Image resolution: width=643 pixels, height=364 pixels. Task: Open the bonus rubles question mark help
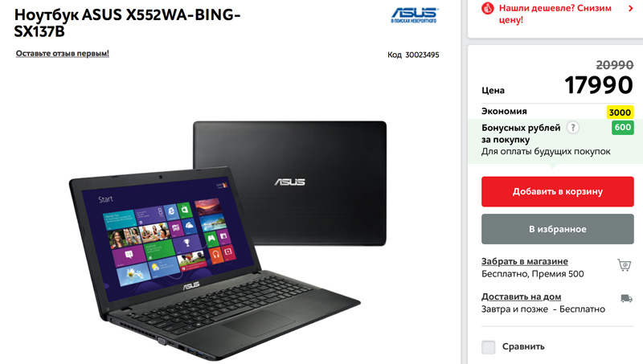point(573,128)
